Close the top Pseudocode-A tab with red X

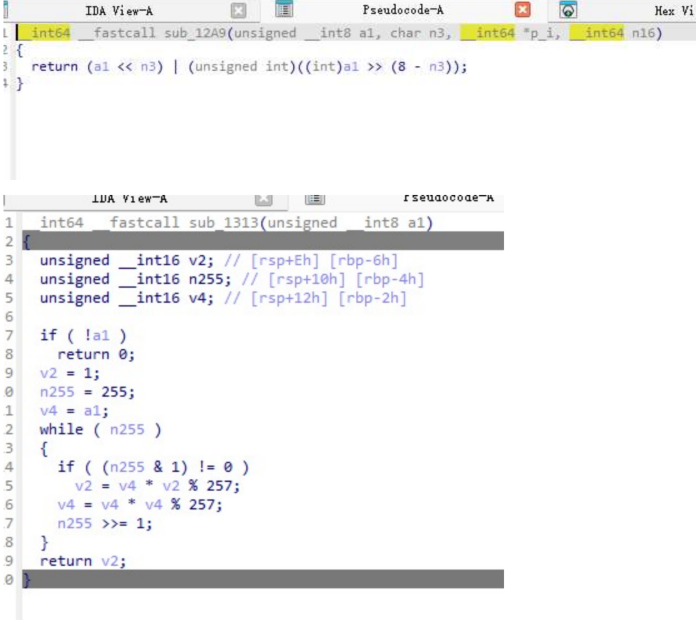523,10
